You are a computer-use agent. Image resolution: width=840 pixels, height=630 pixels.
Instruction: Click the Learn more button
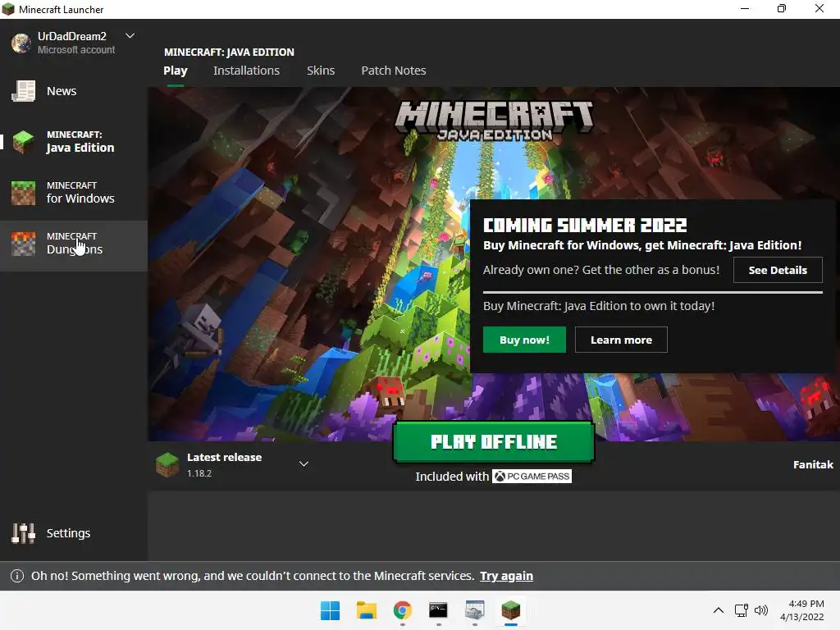point(621,340)
